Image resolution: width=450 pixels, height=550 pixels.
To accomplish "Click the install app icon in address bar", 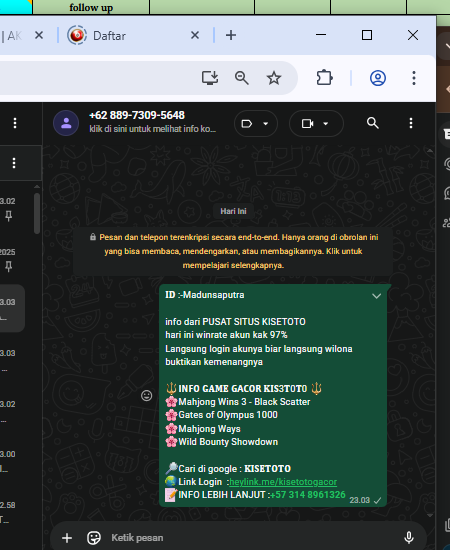I will coord(210,78).
